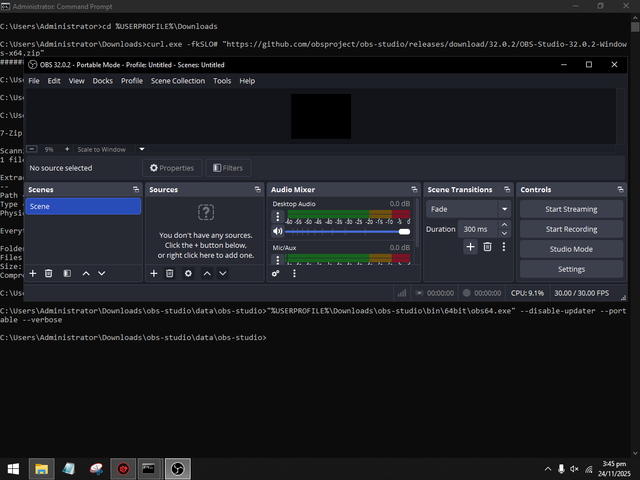Remove the selected scene using trash icon
This screenshot has width=640, height=480.
(x=48, y=273)
